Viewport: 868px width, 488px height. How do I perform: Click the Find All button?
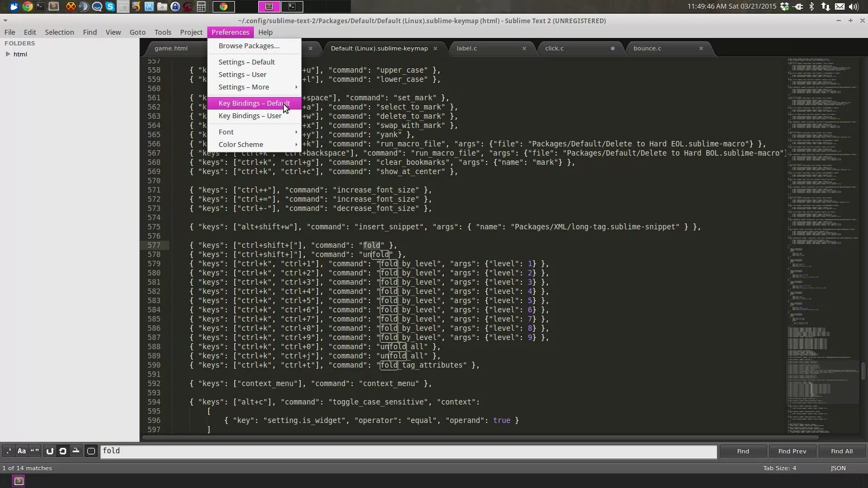pos(841,451)
